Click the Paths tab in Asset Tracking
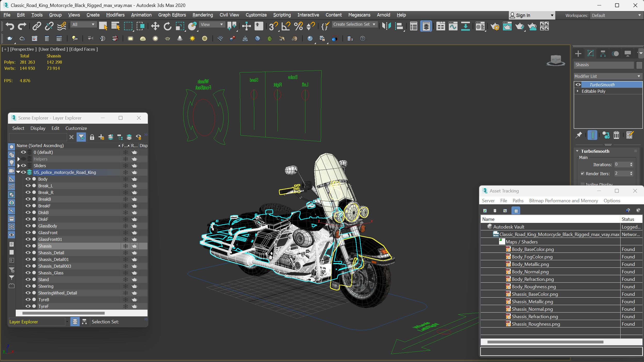Viewport: 644px width, 362px height. tap(518, 201)
